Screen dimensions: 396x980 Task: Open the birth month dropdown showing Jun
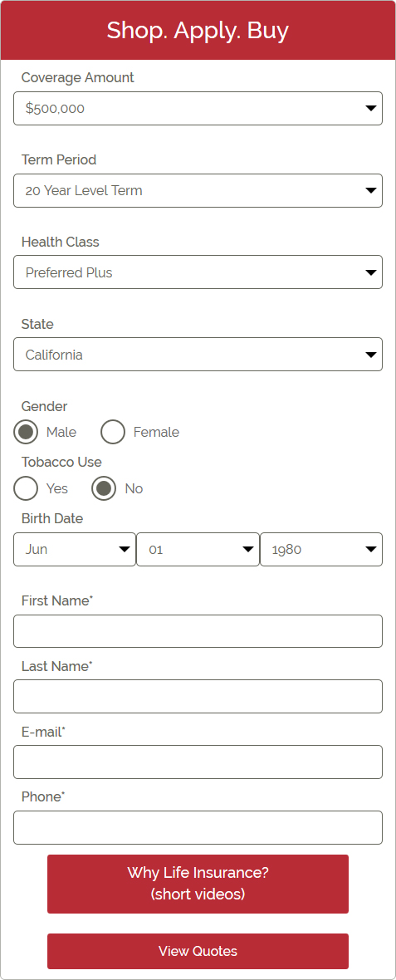coord(75,549)
